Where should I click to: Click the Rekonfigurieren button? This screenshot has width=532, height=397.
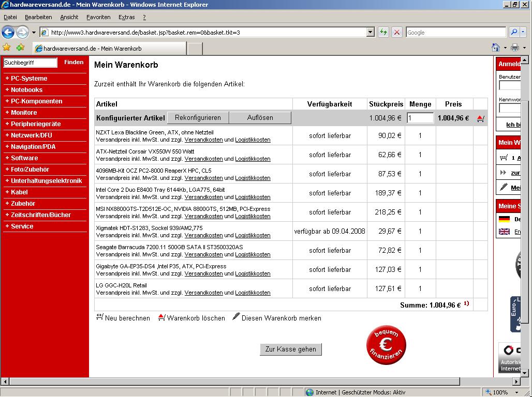[x=198, y=118]
